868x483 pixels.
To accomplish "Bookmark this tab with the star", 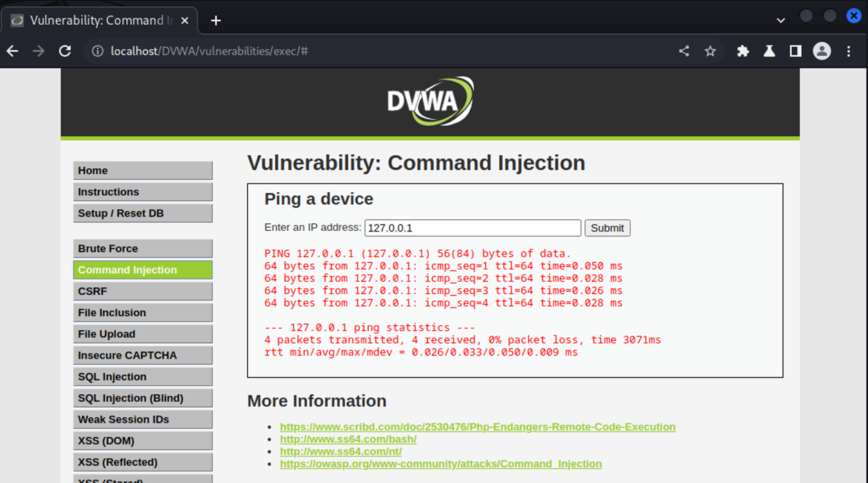I will point(710,51).
